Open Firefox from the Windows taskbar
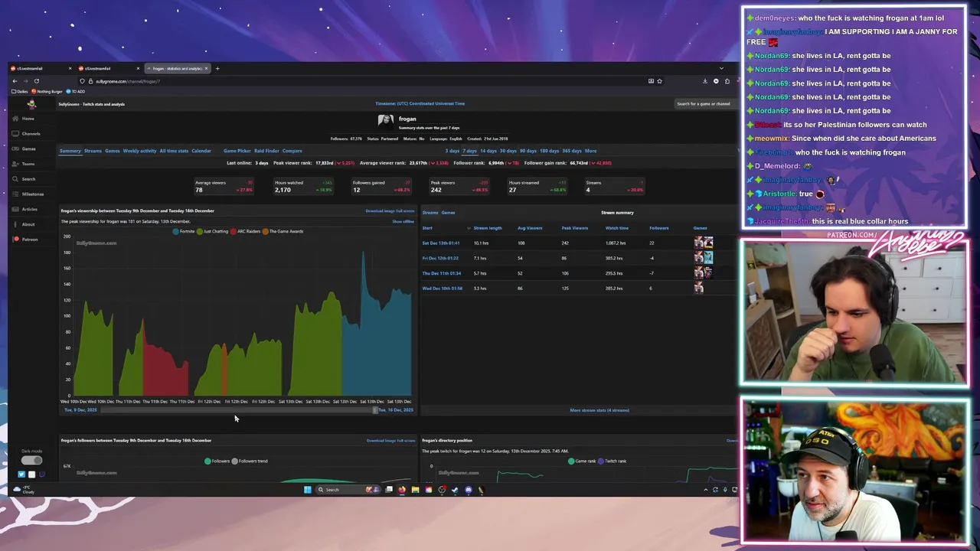The image size is (980, 551). click(x=402, y=490)
